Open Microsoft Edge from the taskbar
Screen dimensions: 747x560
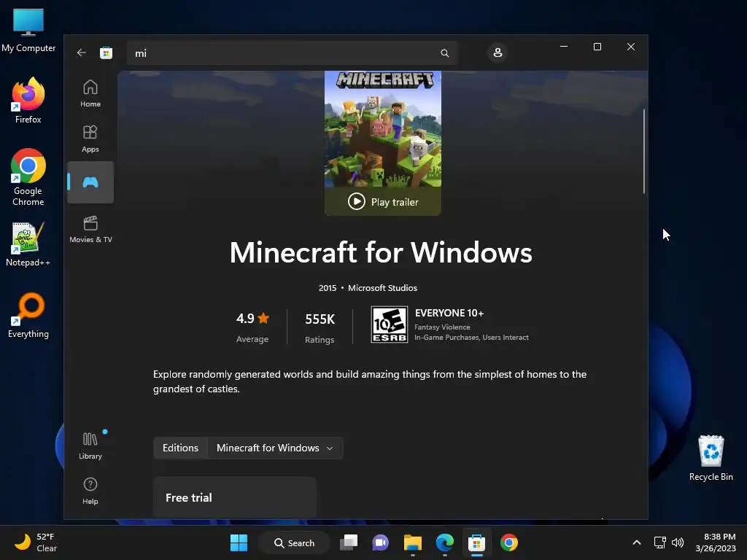(x=444, y=542)
